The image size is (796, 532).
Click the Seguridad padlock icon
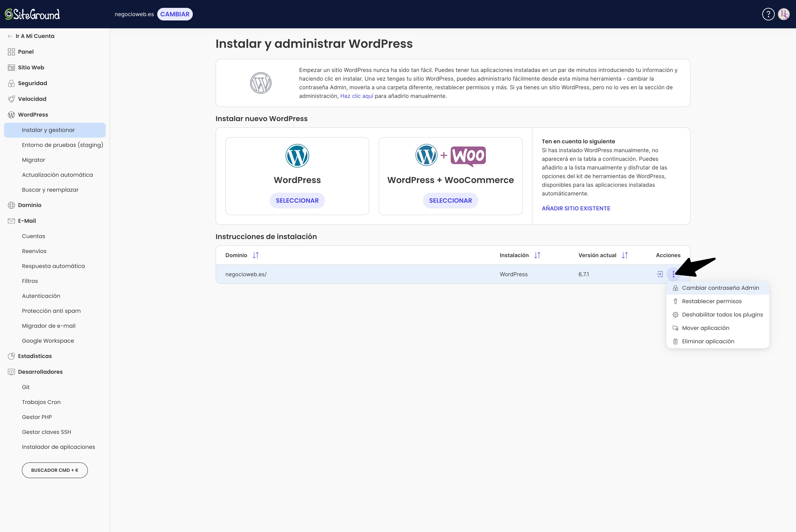[x=11, y=83]
